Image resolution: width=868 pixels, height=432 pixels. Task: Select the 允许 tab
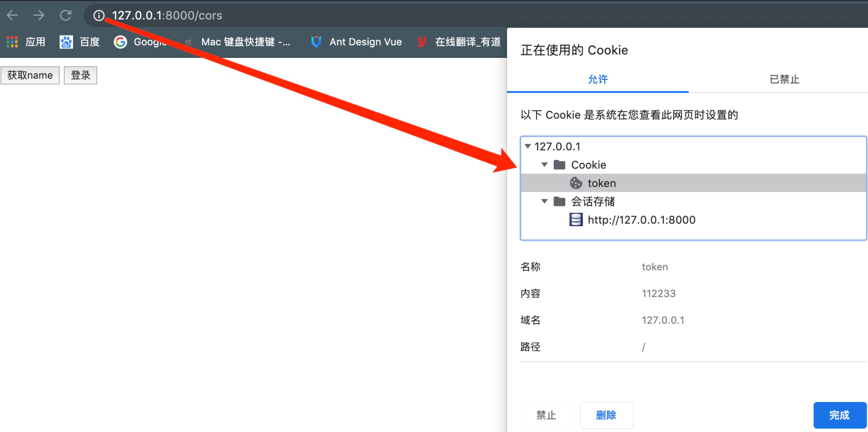coord(598,80)
